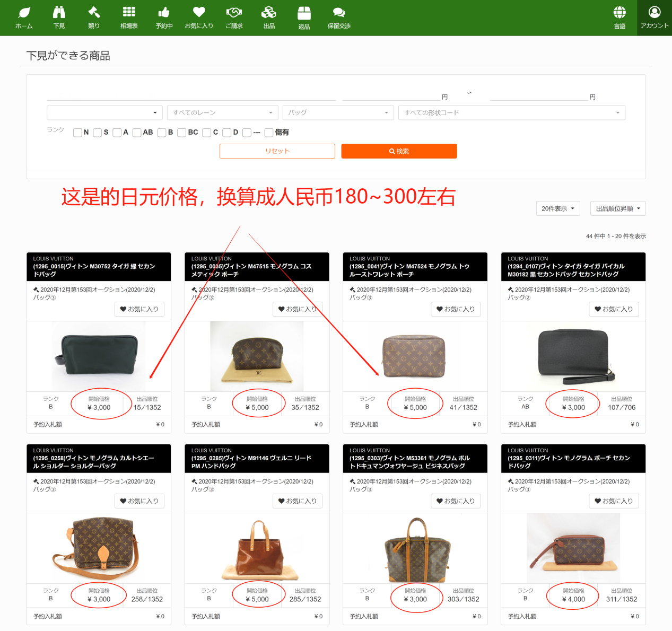
Task: Check the rank S checkbox
Action: [x=98, y=133]
